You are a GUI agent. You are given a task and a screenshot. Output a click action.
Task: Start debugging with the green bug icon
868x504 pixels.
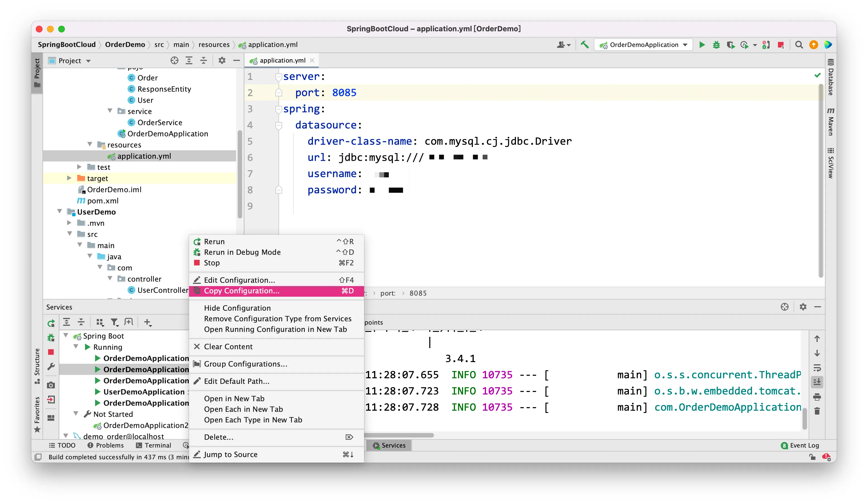(716, 45)
